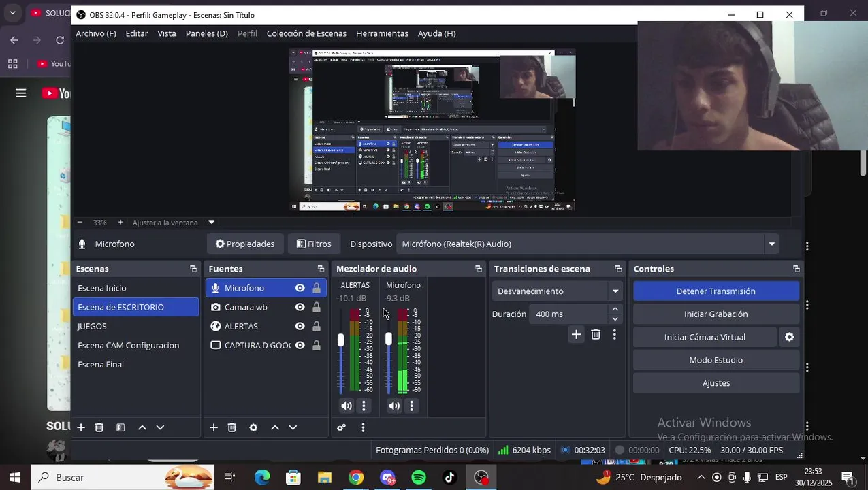Click Detener Transmisión button
The width and height of the screenshot is (868, 490).
pos(716,291)
